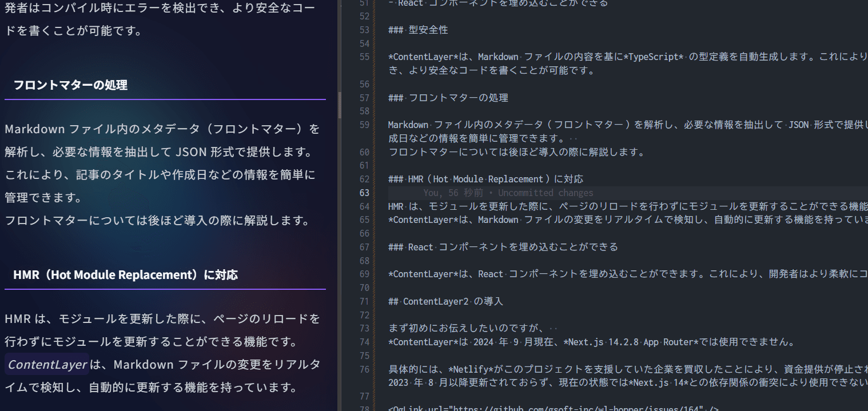Click editor line ### React コンポーネントを埋め込むことができる
The height and width of the screenshot is (411, 868).
(503, 248)
